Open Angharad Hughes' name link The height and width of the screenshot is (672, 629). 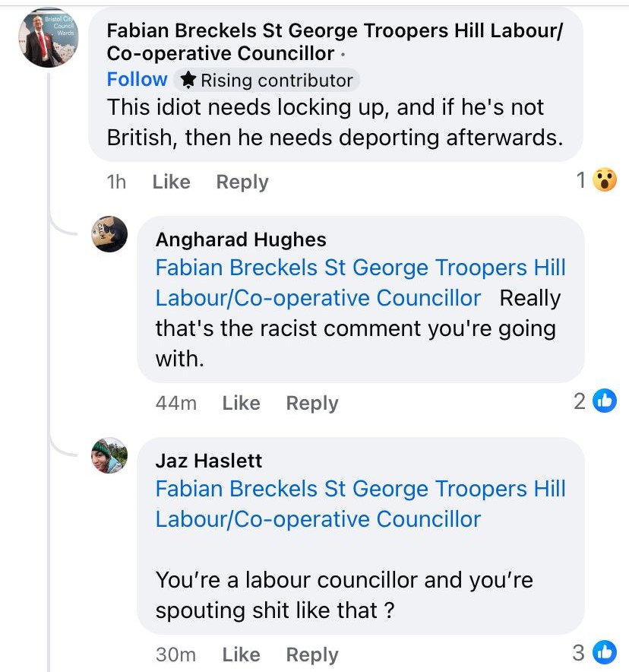pyautogui.click(x=241, y=239)
